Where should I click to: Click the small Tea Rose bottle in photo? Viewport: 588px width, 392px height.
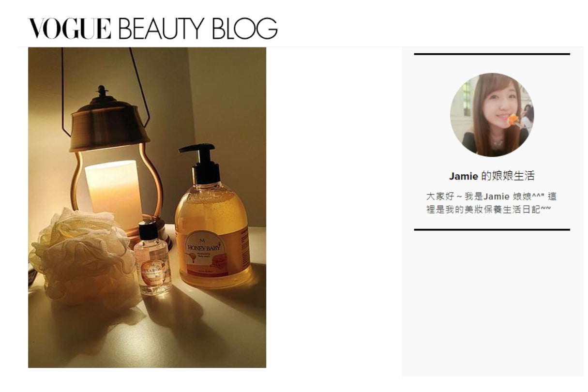[152, 258]
